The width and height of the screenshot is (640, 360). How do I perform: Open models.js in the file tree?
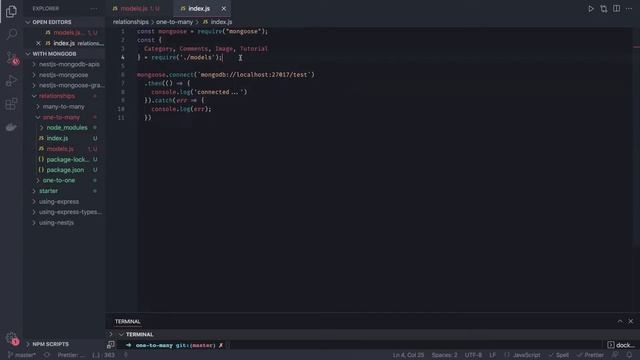pyautogui.click(x=60, y=149)
